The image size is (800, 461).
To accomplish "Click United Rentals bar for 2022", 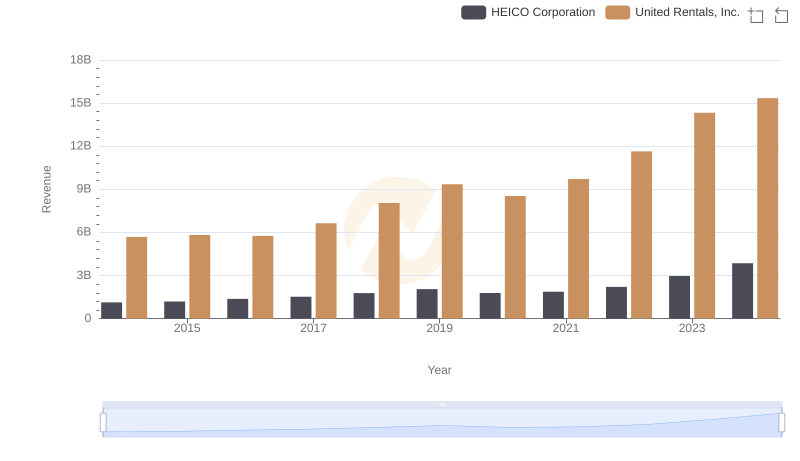I will (x=641, y=235).
